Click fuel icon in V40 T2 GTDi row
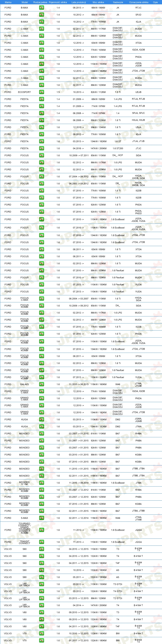 click(42, 598)
